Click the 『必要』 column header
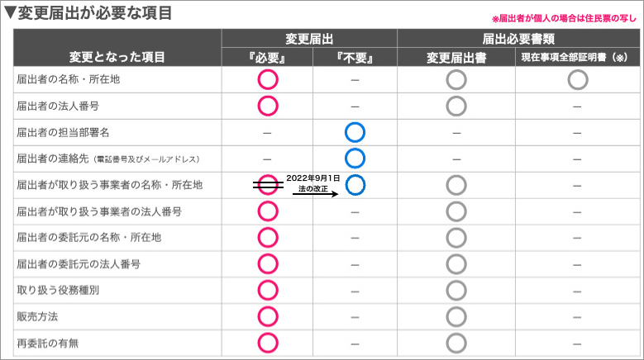This screenshot has width=644, height=360. [267, 58]
